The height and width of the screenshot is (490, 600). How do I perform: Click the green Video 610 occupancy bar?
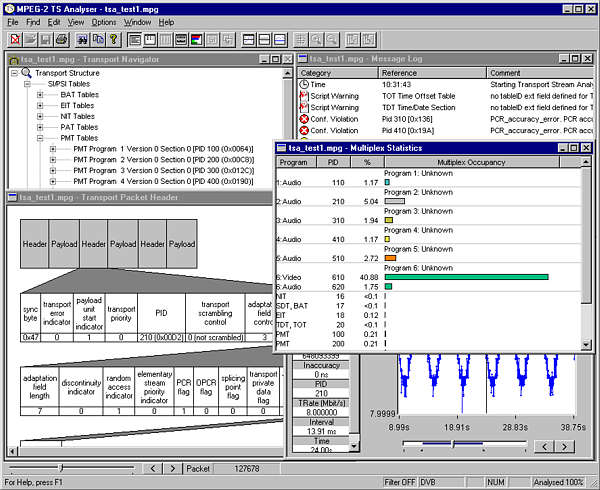(x=466, y=276)
